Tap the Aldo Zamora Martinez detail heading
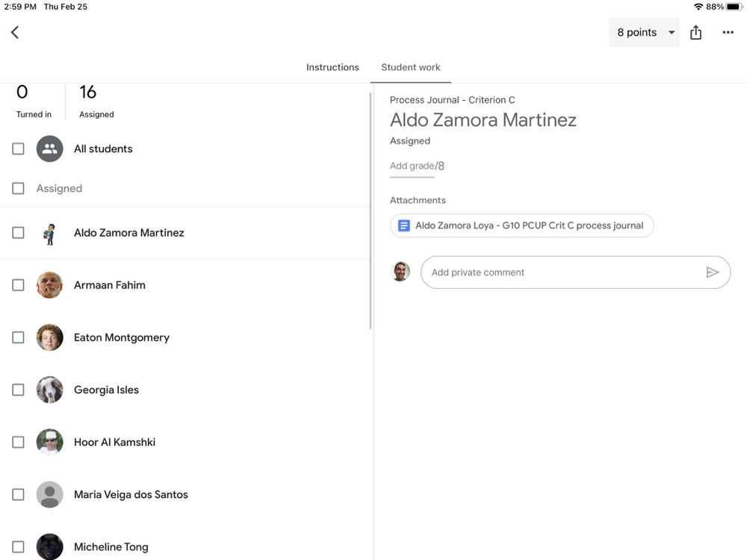Image resolution: width=747 pixels, height=560 pixels. 483,120
